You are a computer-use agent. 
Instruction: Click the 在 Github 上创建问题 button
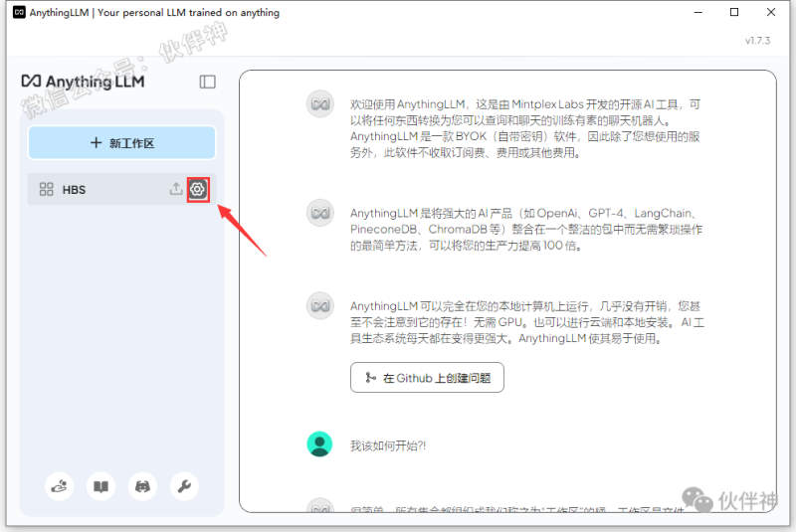coord(427,378)
